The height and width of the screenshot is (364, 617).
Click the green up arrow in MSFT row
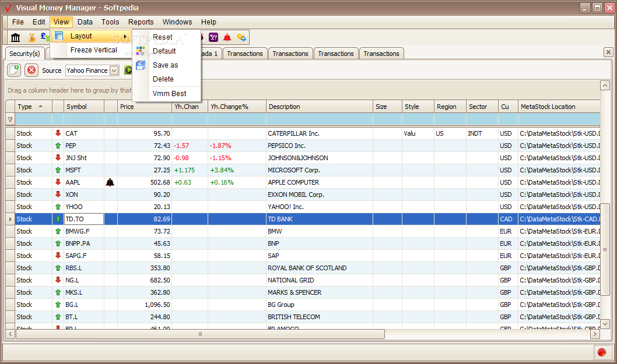58,170
